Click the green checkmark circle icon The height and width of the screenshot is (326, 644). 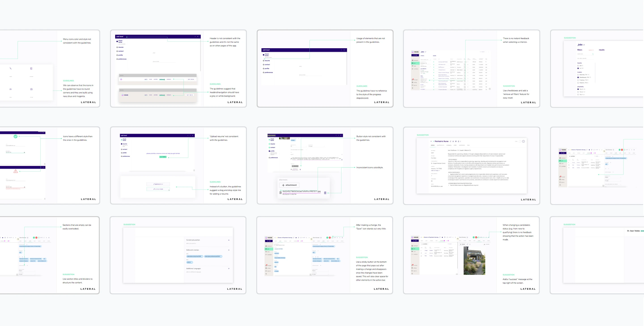click(15, 136)
